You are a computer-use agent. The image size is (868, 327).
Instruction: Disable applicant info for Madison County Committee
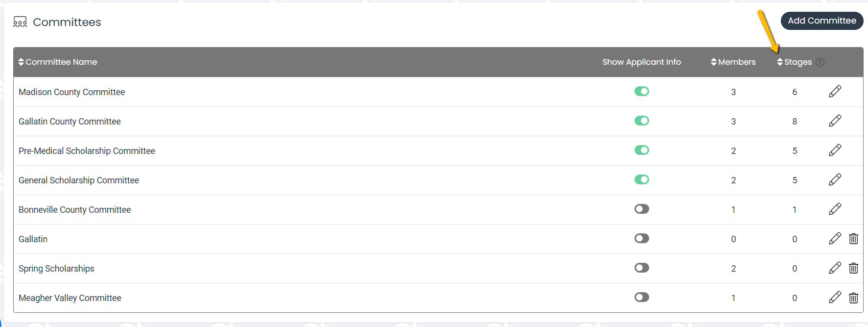click(642, 91)
